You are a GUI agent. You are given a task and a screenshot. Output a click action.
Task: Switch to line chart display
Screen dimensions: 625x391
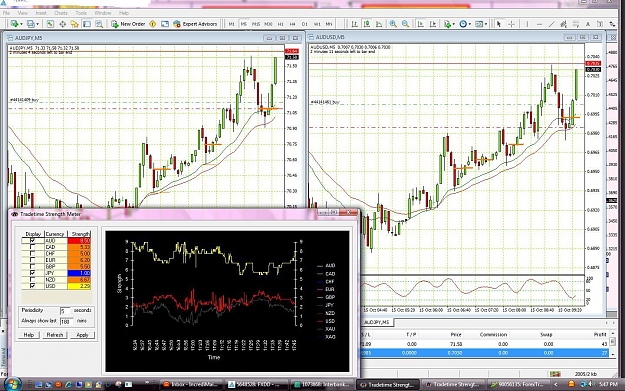pyautogui.click(x=379, y=24)
